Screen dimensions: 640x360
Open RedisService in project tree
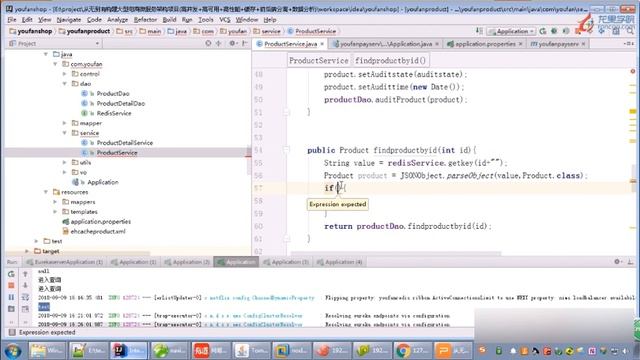(x=114, y=113)
